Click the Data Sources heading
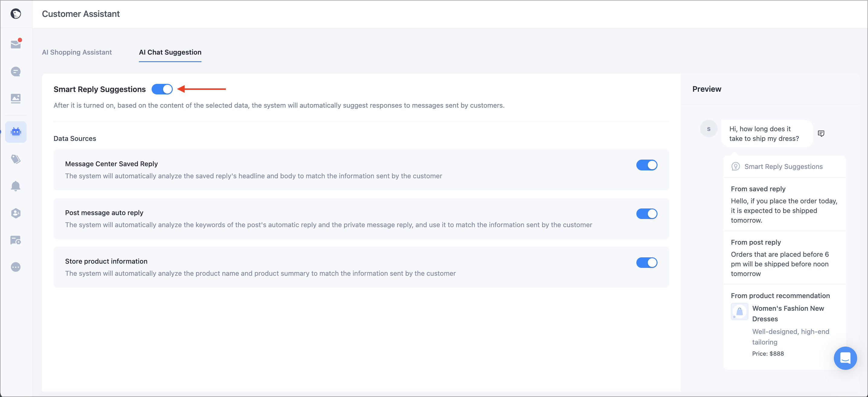 (x=75, y=138)
